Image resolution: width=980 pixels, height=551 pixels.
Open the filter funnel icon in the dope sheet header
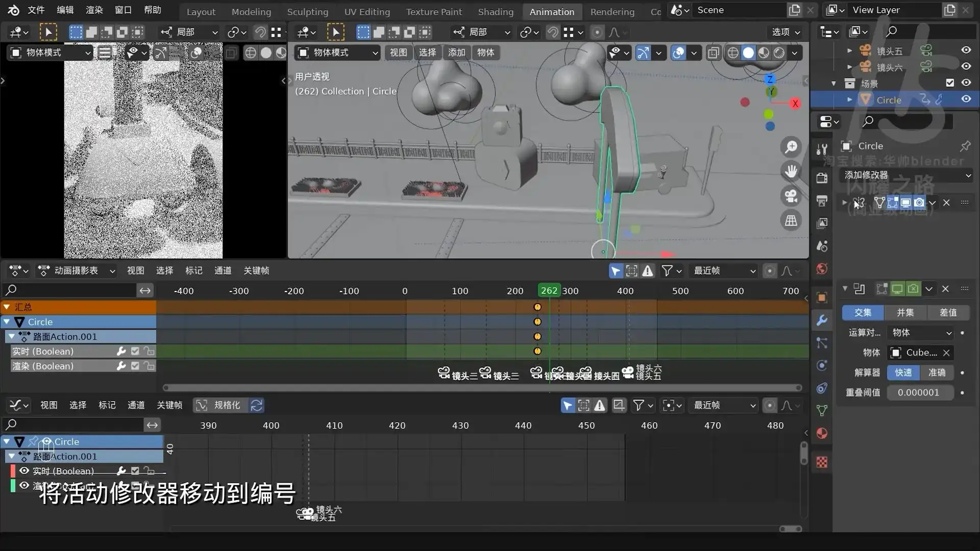[x=668, y=270]
